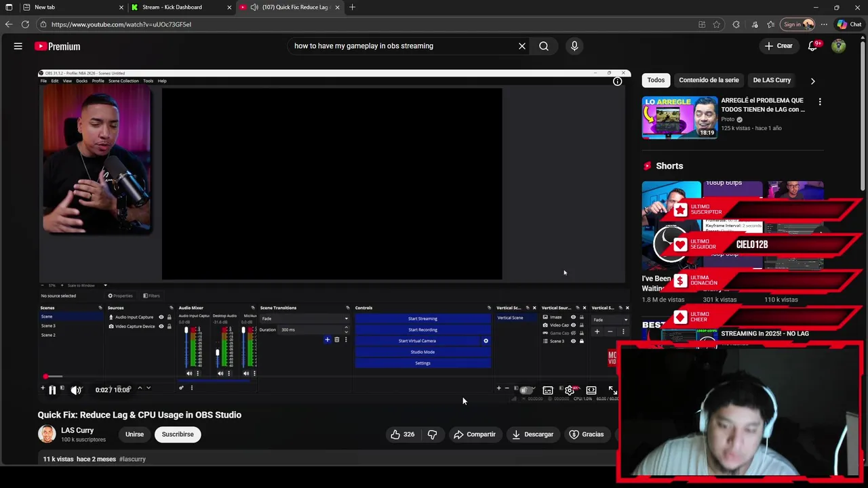Open the ARREGLÉ el PROBLEMA video title
Image resolution: width=868 pixels, height=488 pixels.
(763, 105)
